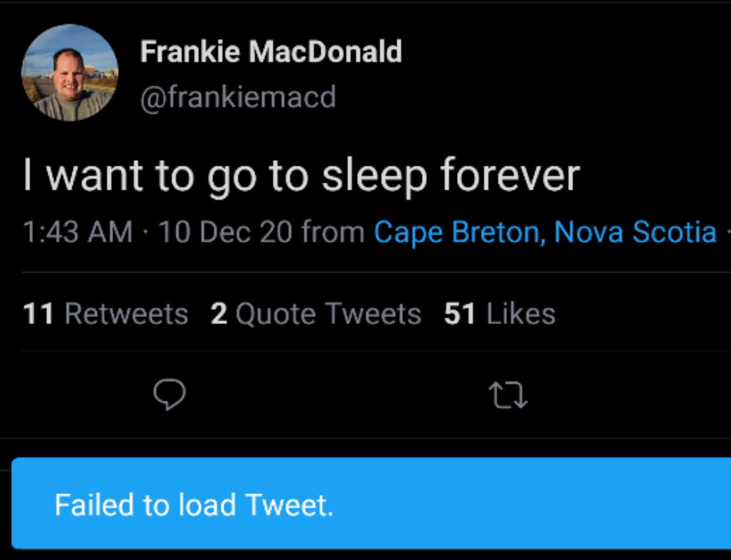731x560 pixels.
Task: Click the retweet arrows icon
Action: tap(508, 394)
